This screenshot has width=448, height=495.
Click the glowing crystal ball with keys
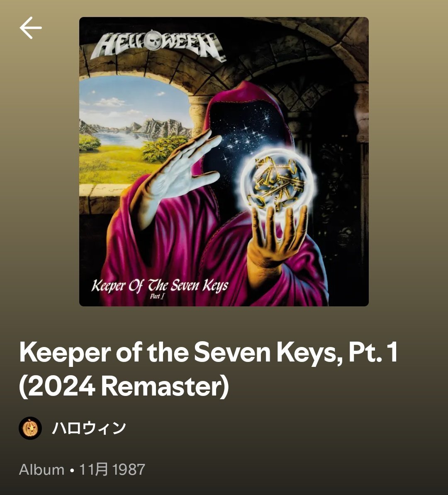(278, 182)
